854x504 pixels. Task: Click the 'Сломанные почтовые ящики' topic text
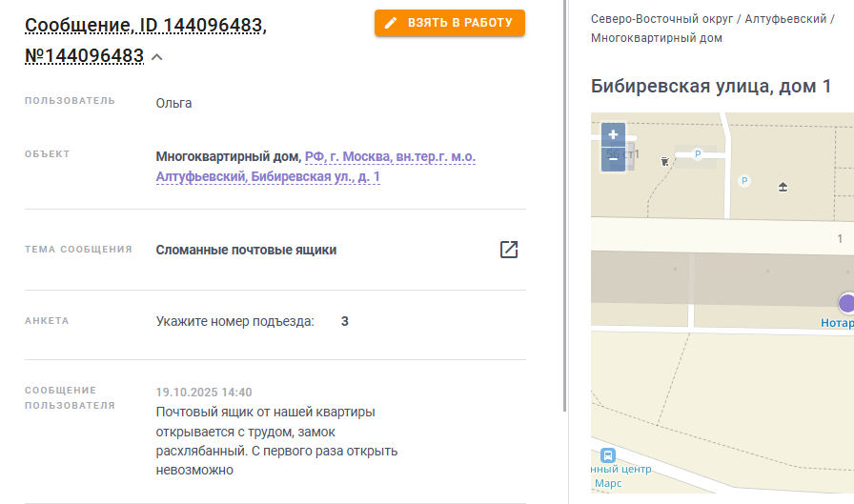click(x=246, y=250)
